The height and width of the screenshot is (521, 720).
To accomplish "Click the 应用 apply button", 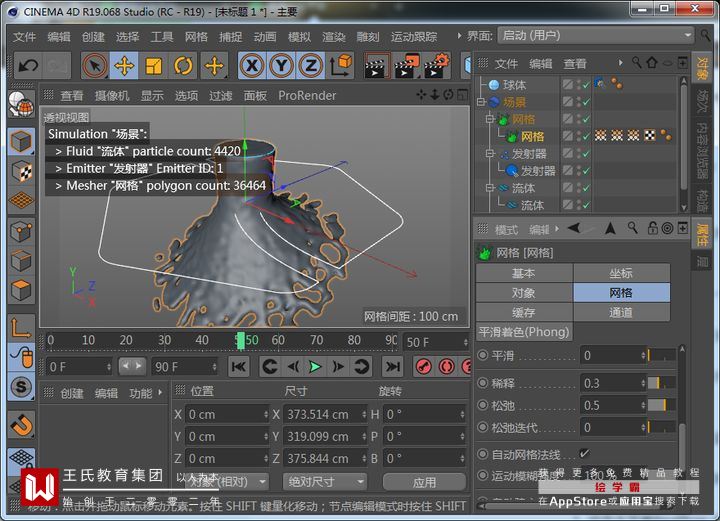I will (424, 482).
